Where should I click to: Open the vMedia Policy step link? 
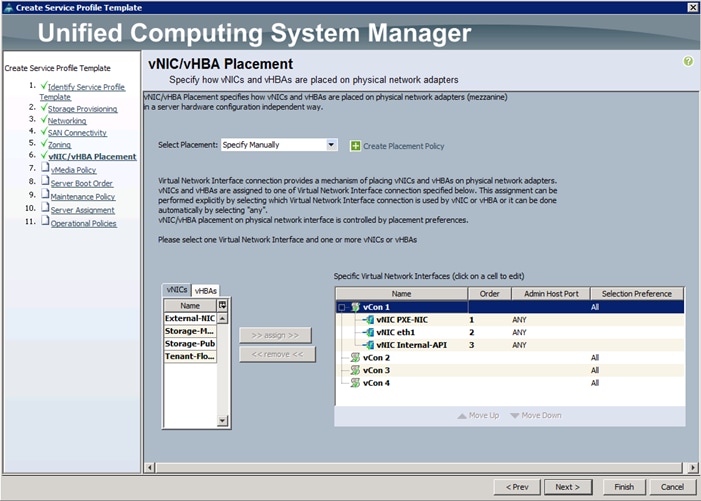73,170
